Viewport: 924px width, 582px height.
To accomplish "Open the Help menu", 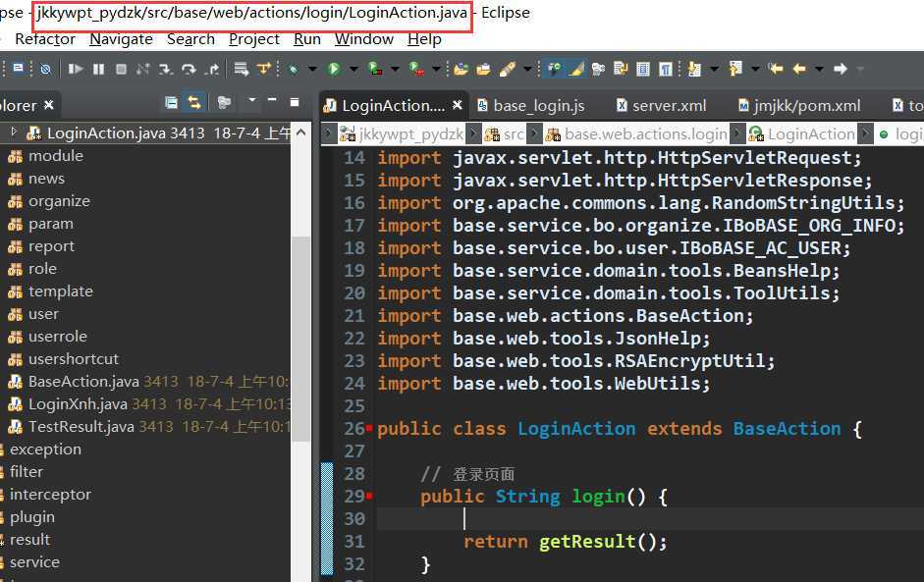I will pyautogui.click(x=424, y=39).
